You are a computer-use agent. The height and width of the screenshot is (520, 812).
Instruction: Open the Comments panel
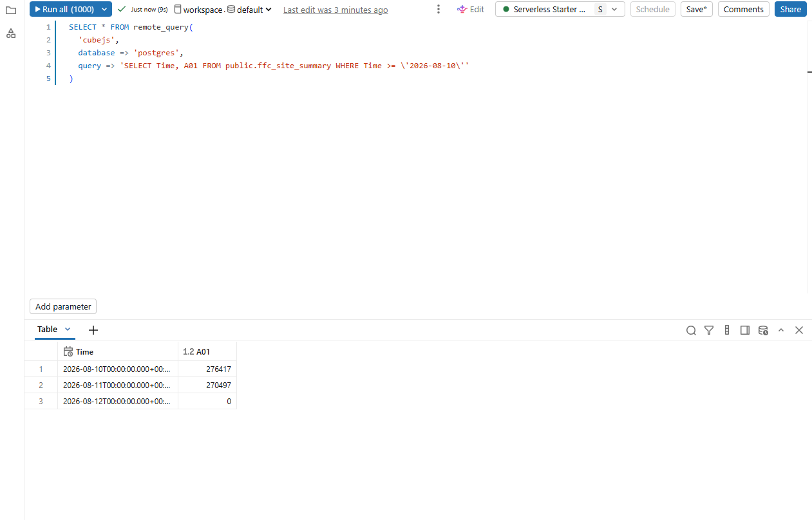pos(744,9)
